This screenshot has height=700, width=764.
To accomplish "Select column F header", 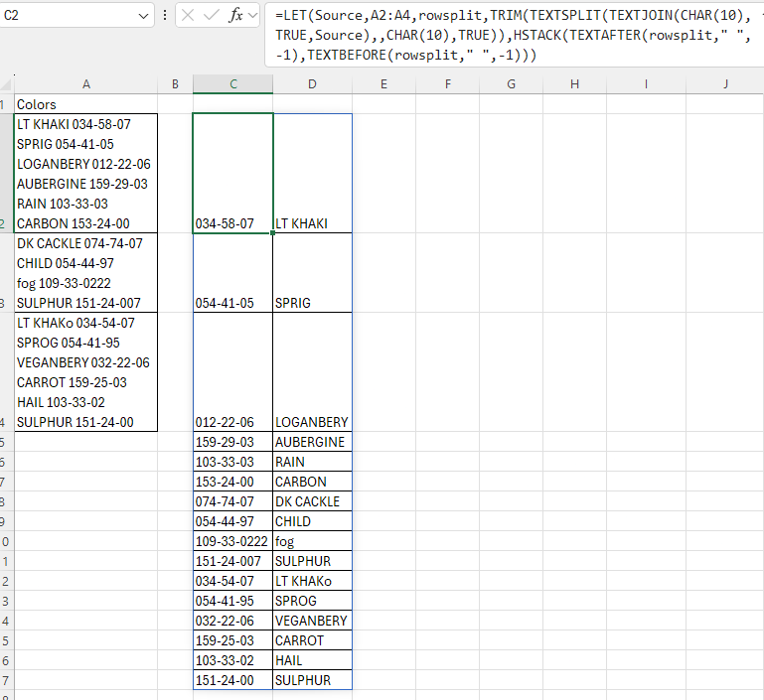I will (x=448, y=84).
